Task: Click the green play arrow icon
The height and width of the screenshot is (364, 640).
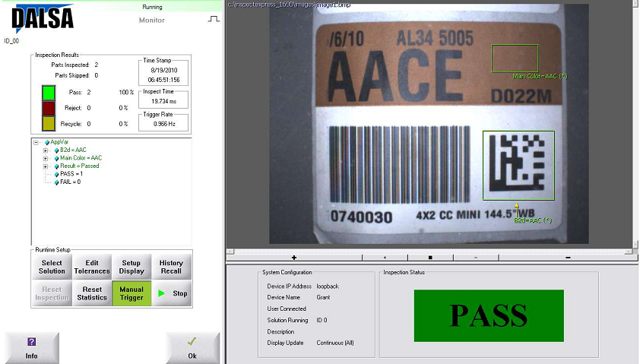Action: (161, 293)
